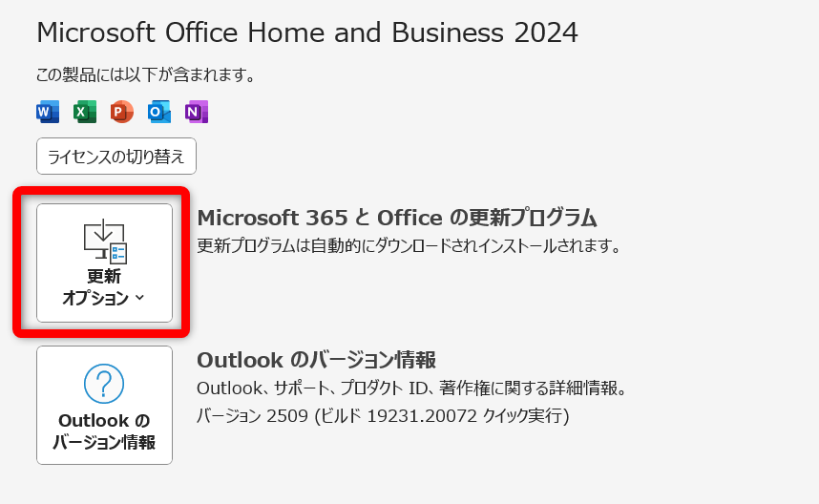Click the Excel app icon
This screenshot has width=819, height=504.
[85, 113]
